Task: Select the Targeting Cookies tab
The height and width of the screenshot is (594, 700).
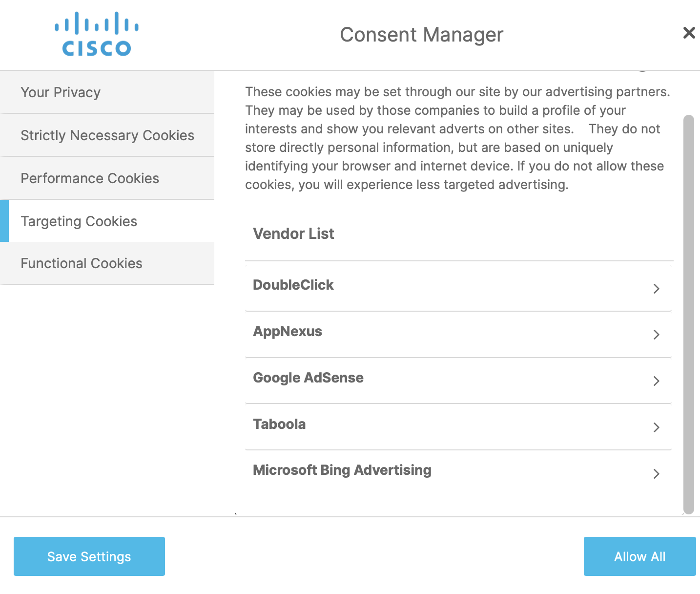Action: [x=79, y=221]
